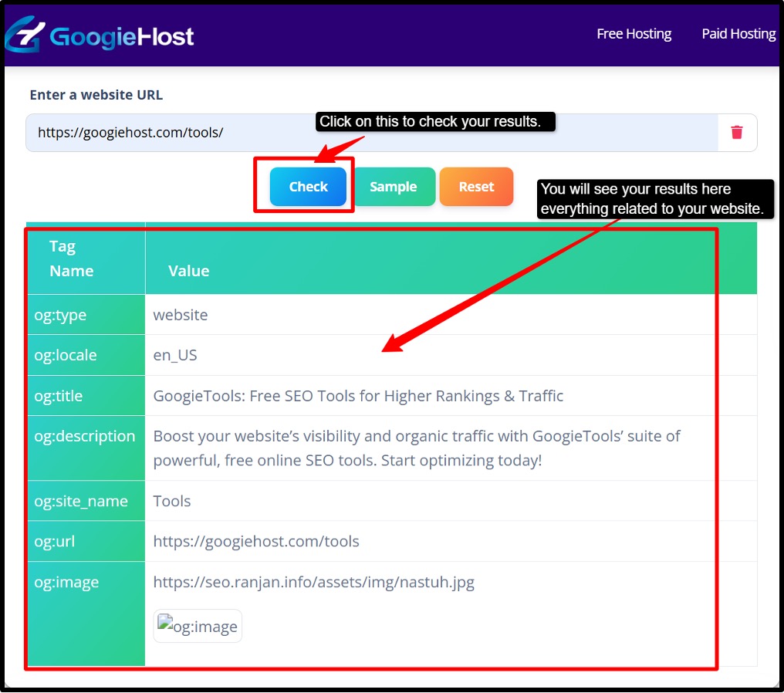Select the og:url tag cell
784x693 pixels.
86,542
